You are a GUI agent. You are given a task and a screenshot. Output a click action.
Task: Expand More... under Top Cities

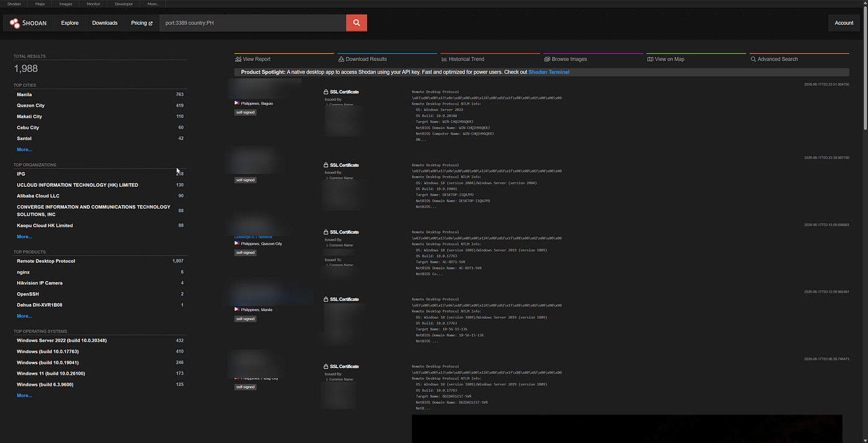tap(24, 150)
